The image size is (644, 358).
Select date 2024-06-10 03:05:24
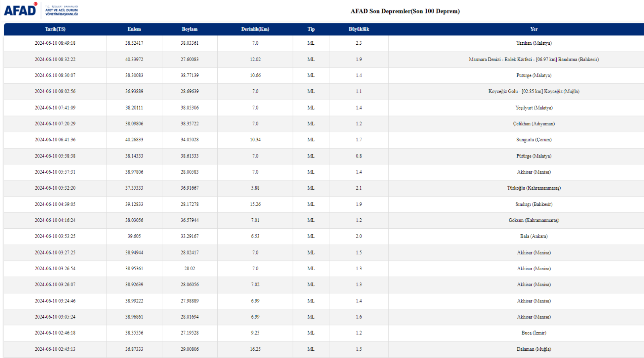coord(55,317)
